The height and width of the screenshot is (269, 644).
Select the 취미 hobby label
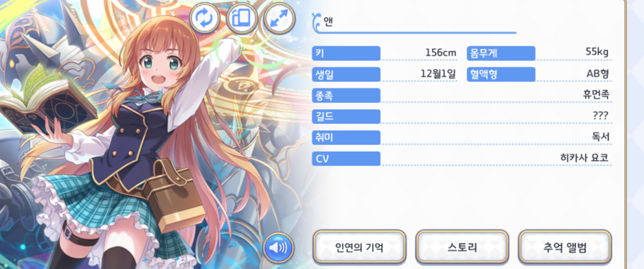(x=346, y=137)
